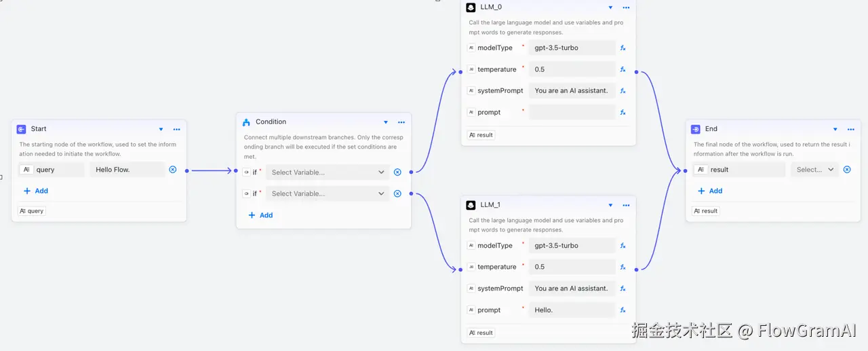Collapse the LLM_1 node with its arrow
868x351 pixels.
(610, 205)
